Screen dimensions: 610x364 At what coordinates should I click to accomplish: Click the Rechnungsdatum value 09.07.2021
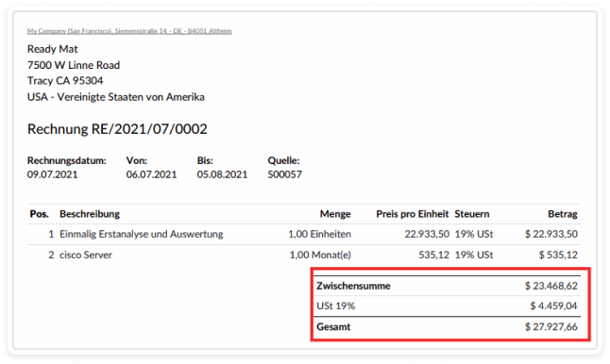52,174
